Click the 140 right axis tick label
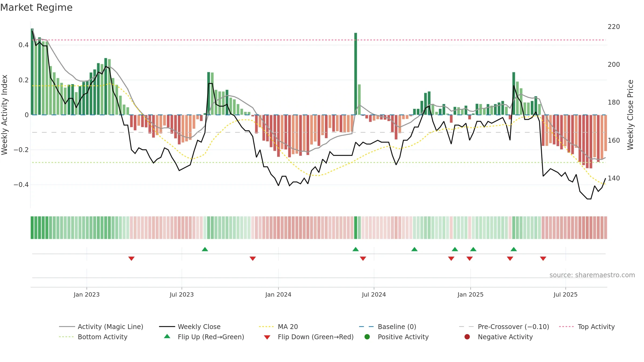Viewport: 644px width, 362px height. (x=614, y=178)
